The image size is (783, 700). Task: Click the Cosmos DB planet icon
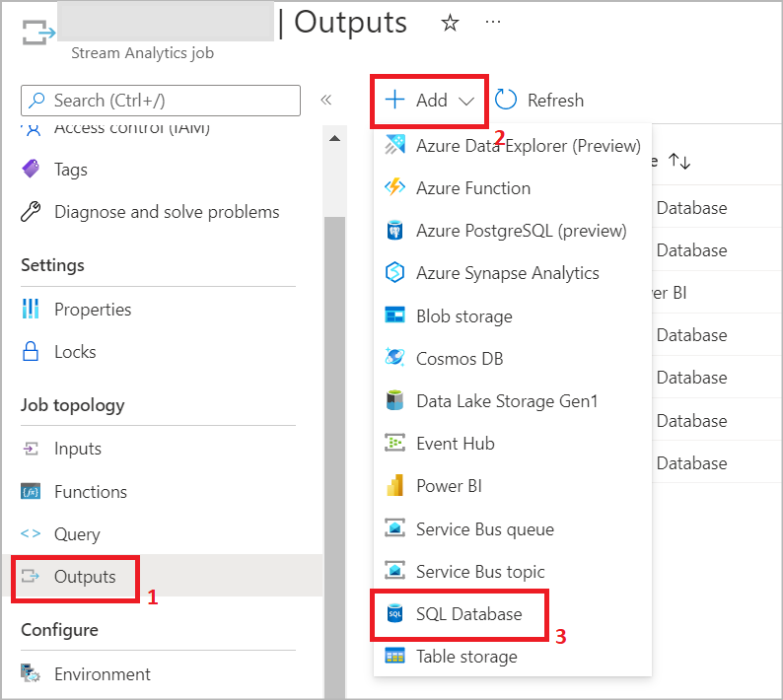pos(395,358)
